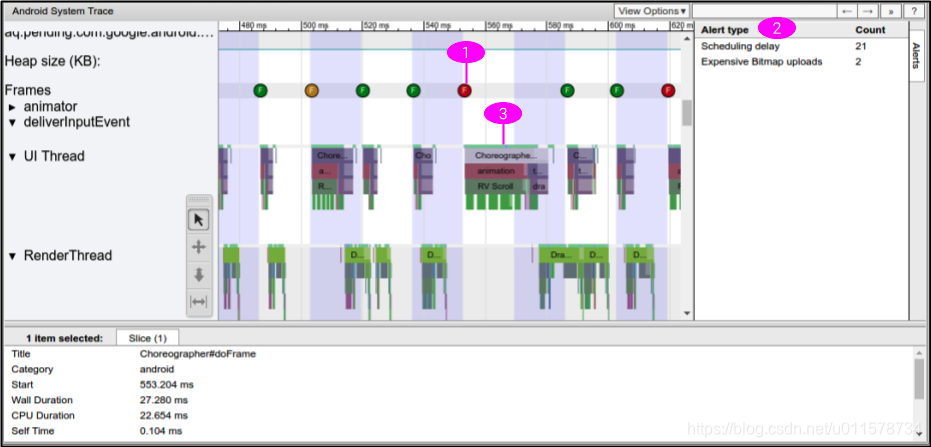Click the CPU Duration value 22.654 ms

click(164, 416)
